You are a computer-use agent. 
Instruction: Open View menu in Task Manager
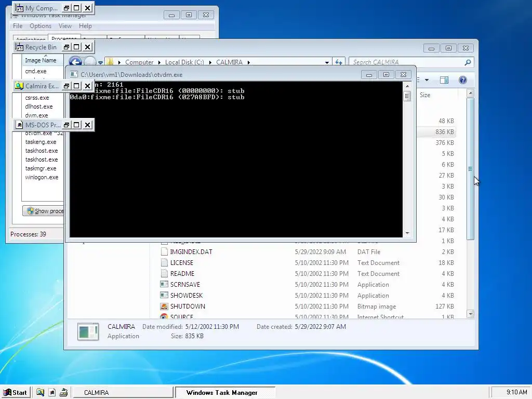click(x=65, y=26)
